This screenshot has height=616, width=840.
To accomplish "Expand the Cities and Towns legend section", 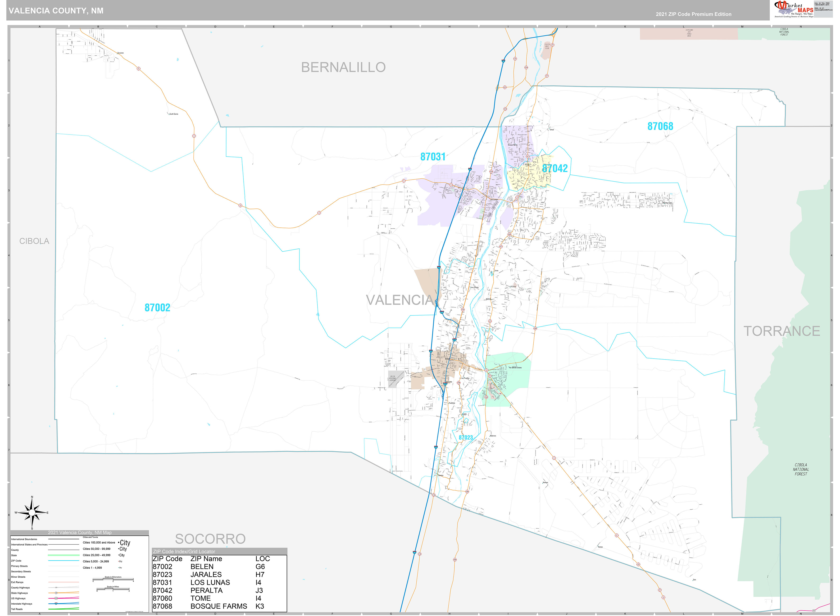I will tap(91, 537).
